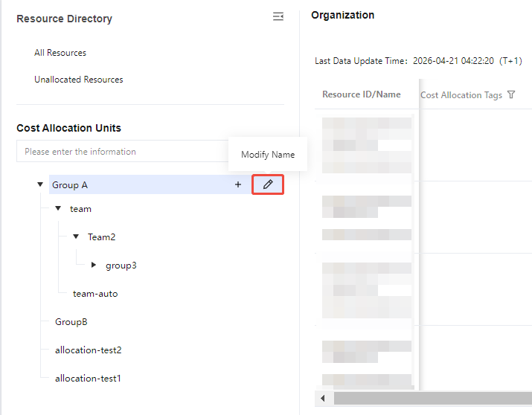The image size is (532, 415).
Task: Open Unallocated Resources view
Action: click(79, 80)
